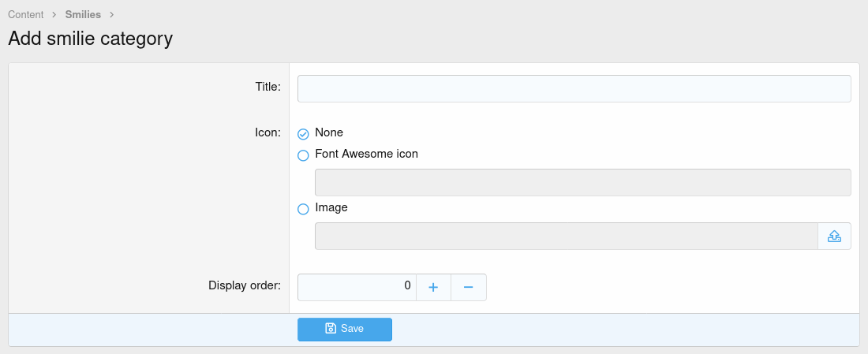Screen dimensions: 868x354
Task: Click the Display order number field
Action: point(357,287)
